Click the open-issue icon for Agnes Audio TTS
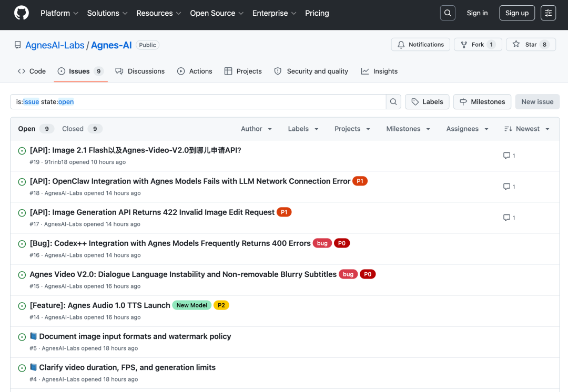Image resolution: width=568 pixels, height=392 pixels. click(22, 306)
